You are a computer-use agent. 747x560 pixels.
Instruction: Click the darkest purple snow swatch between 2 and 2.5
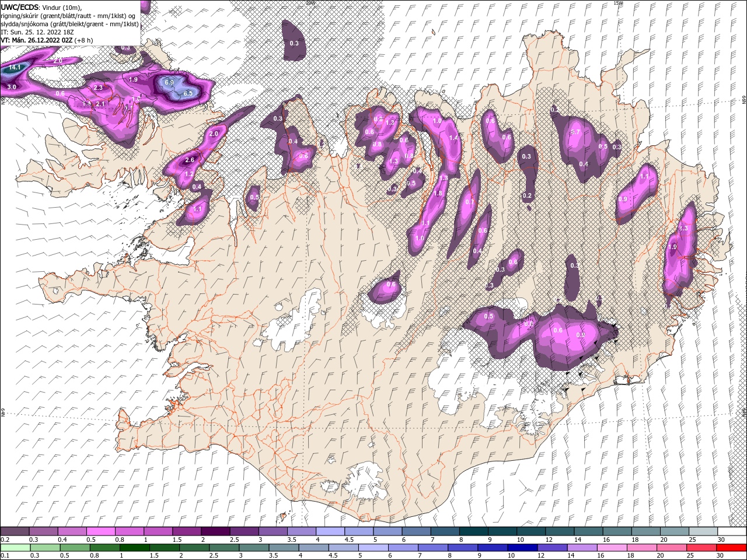tap(215, 531)
